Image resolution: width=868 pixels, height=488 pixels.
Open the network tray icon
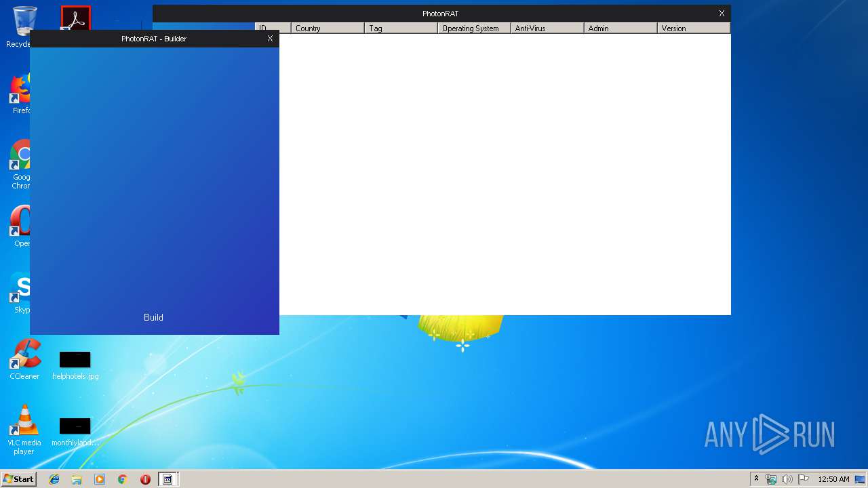pyautogui.click(x=771, y=479)
